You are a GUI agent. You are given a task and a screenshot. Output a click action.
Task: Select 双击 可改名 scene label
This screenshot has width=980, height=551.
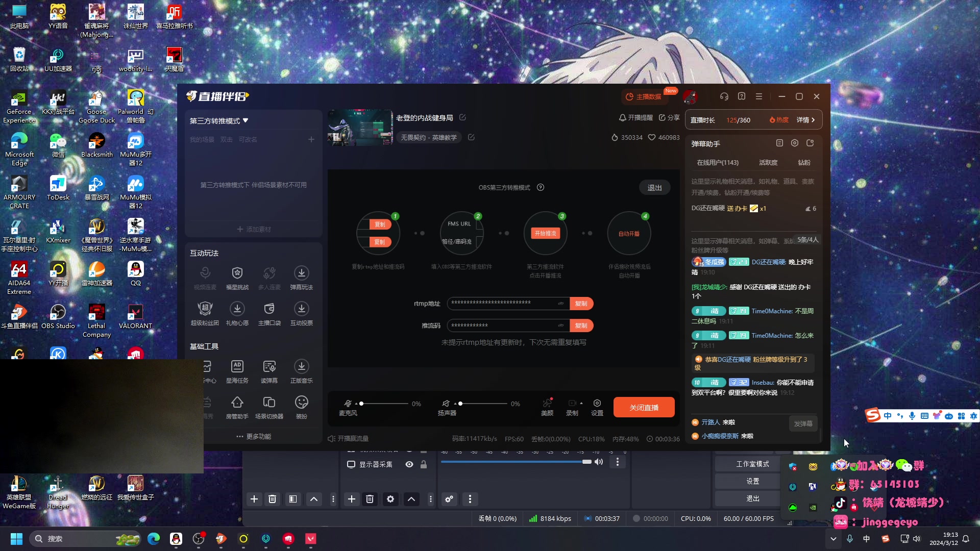click(239, 139)
